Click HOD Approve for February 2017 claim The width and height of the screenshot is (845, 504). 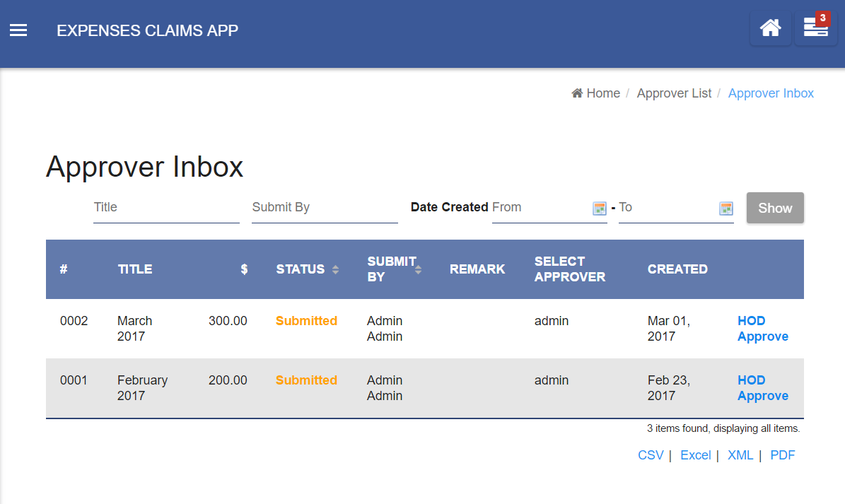pyautogui.click(x=762, y=388)
